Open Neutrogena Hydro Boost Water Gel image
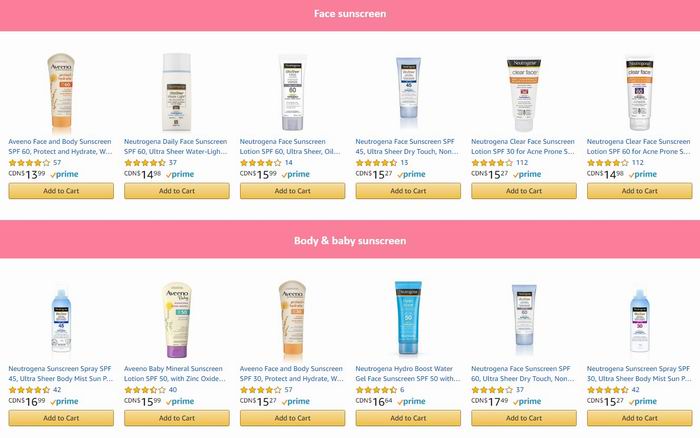 [408, 317]
